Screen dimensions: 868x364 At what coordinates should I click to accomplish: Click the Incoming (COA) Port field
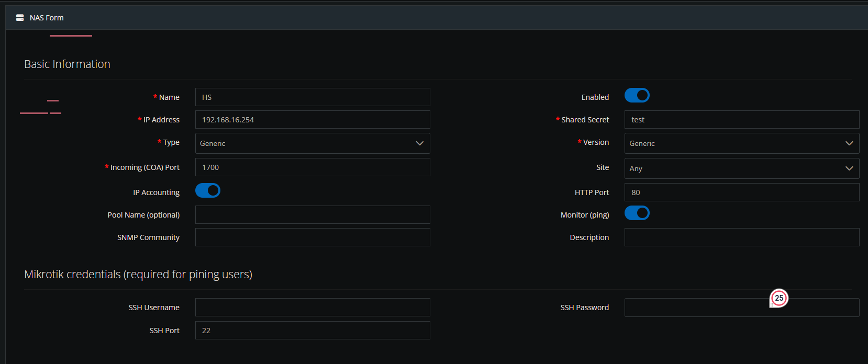[x=313, y=167]
